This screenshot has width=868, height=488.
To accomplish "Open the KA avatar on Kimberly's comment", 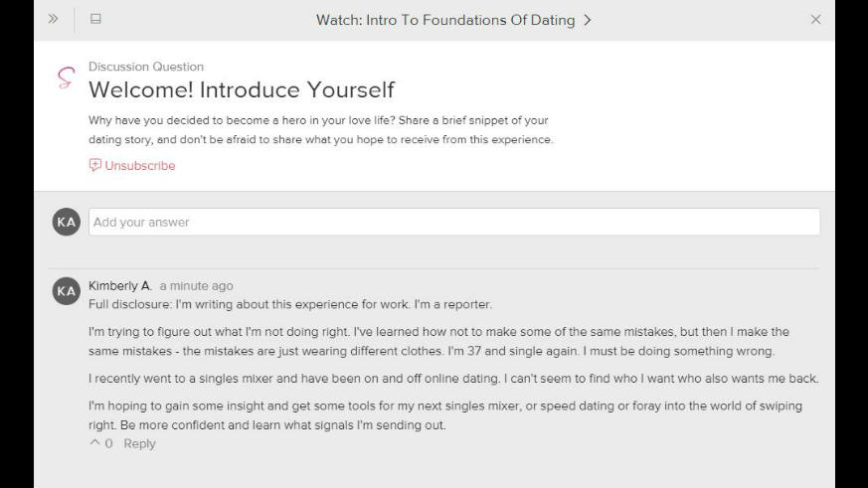I will click(67, 291).
